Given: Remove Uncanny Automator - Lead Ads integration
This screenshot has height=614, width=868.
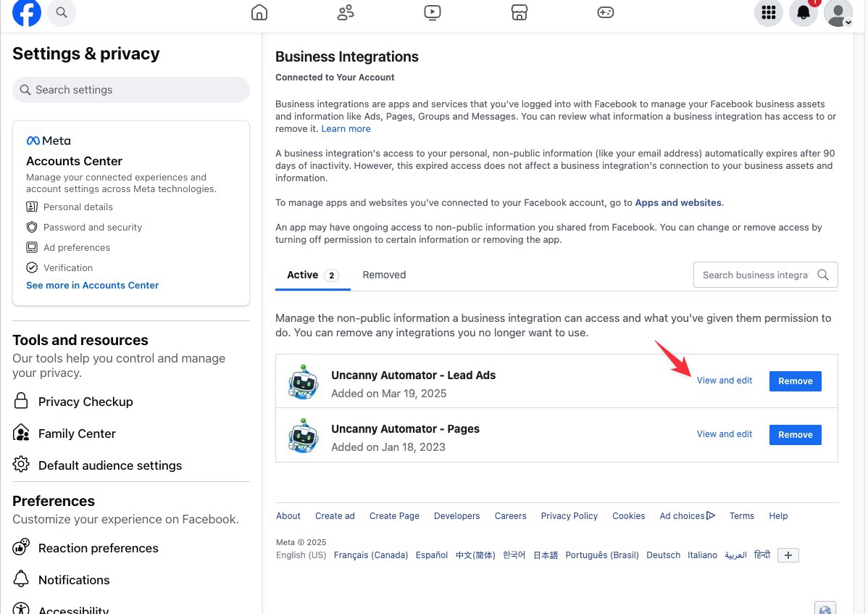Looking at the screenshot, I should [x=795, y=381].
